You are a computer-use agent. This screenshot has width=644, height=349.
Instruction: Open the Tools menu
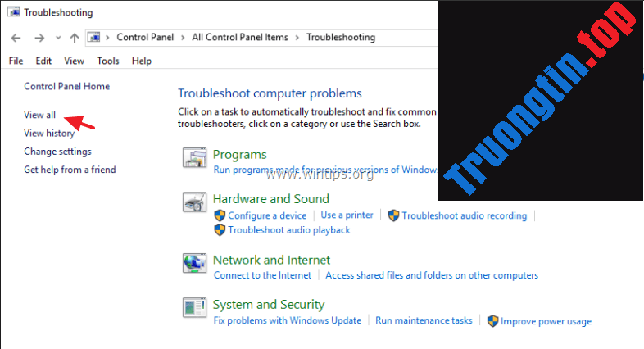[x=107, y=61]
